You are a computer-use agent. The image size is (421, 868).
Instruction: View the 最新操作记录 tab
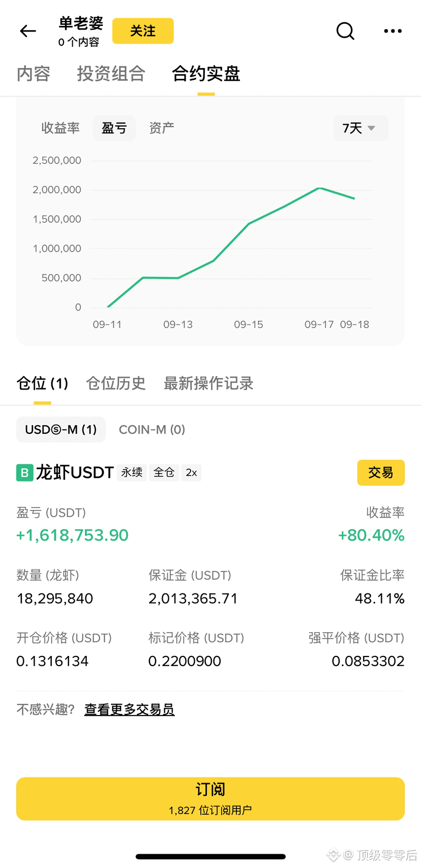(x=208, y=383)
